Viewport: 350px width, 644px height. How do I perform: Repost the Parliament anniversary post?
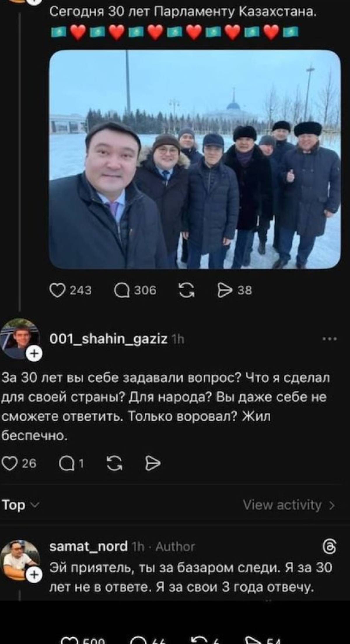point(187,290)
